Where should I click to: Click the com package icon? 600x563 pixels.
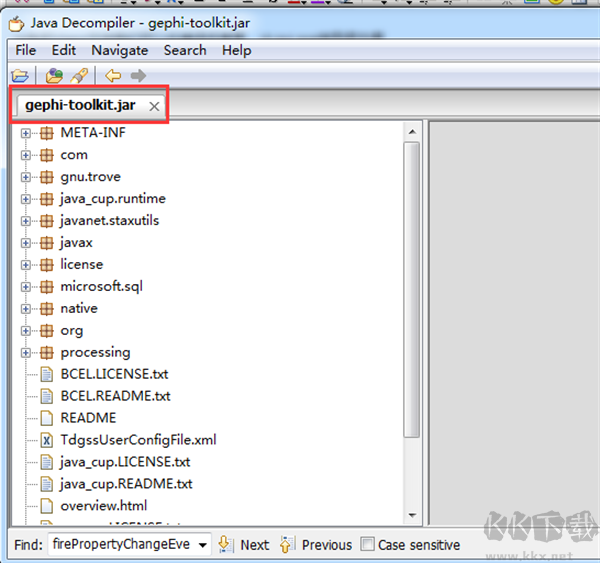47,155
